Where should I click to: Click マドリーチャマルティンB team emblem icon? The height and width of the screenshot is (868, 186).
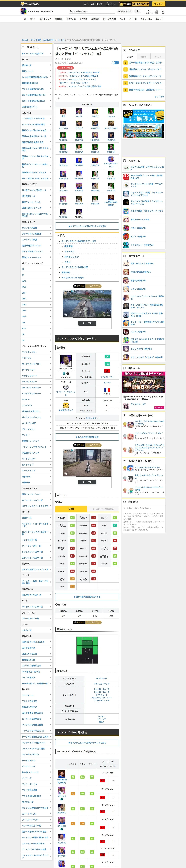tap(66, 387)
